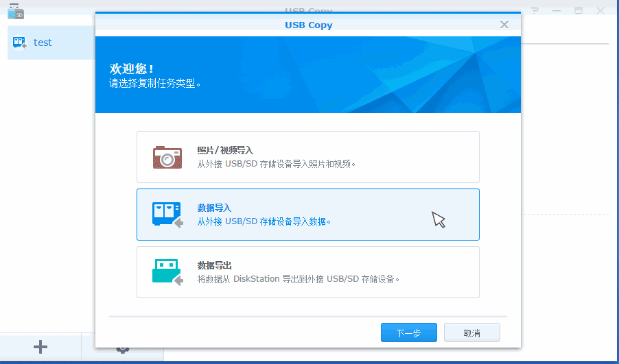
Task: Click the blue 数据导入 title text
Action: coord(214,208)
